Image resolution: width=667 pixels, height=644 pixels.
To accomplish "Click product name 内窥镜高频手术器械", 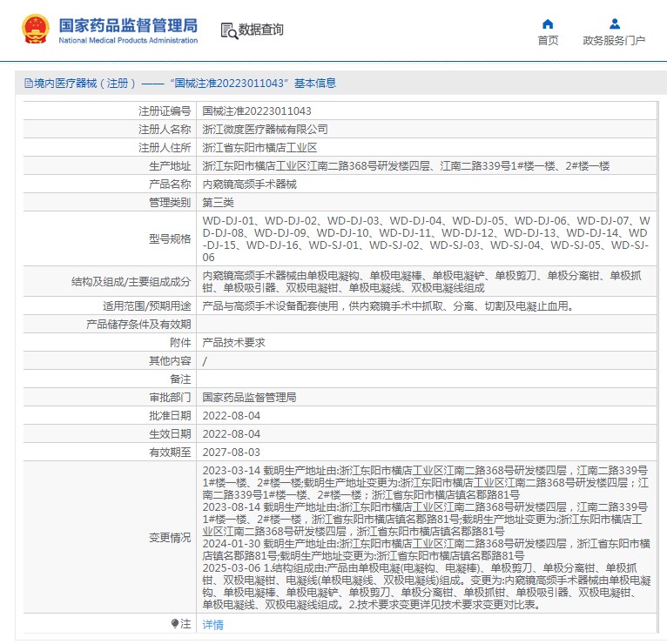I will (249, 184).
